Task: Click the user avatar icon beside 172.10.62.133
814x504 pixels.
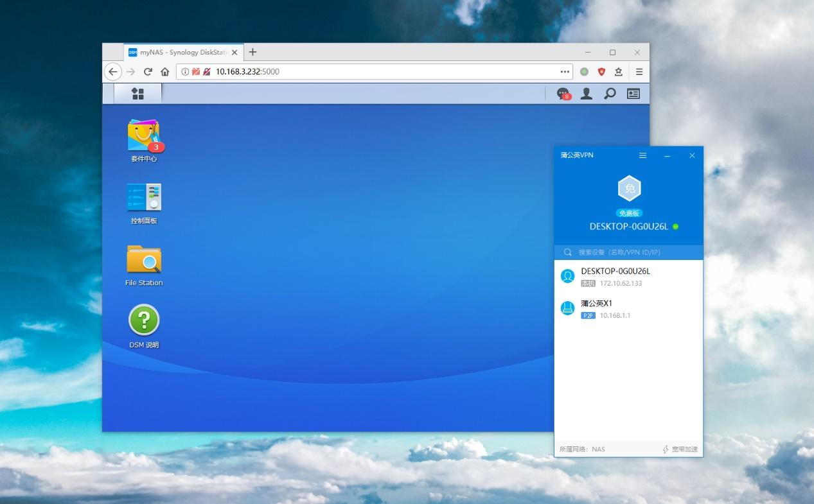Action: 567,276
